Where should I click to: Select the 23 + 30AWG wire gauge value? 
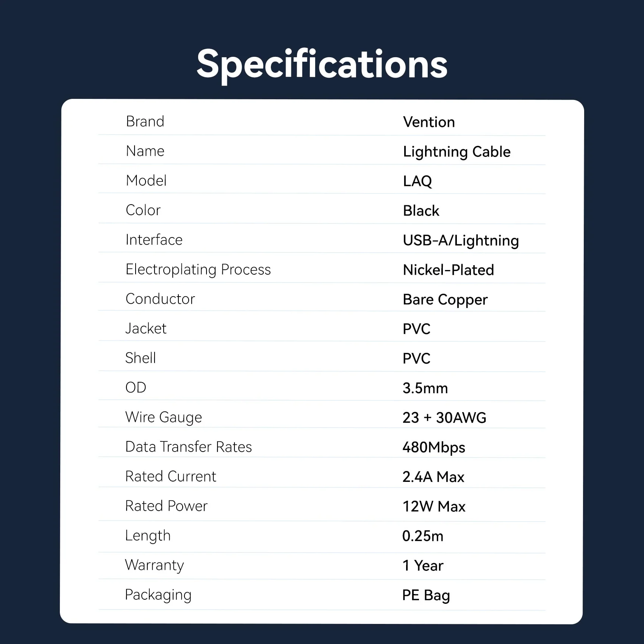pos(444,418)
